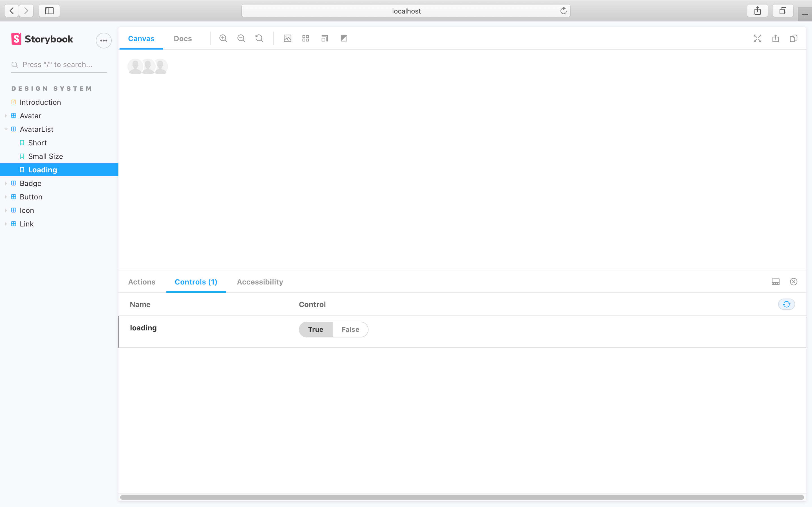Expand the Avatar tree item
Viewport: 812px width, 507px height.
5,115
